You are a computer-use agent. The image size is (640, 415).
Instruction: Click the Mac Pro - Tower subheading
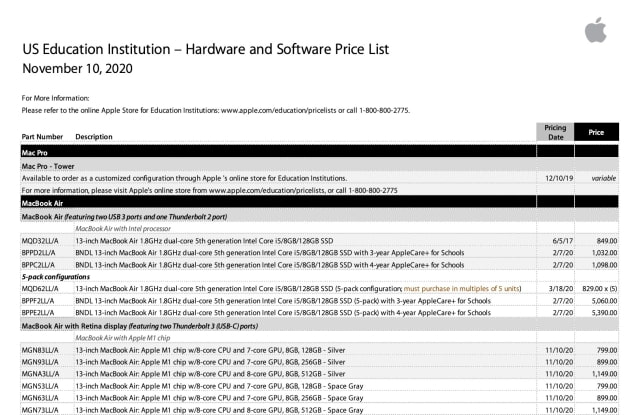click(48, 166)
